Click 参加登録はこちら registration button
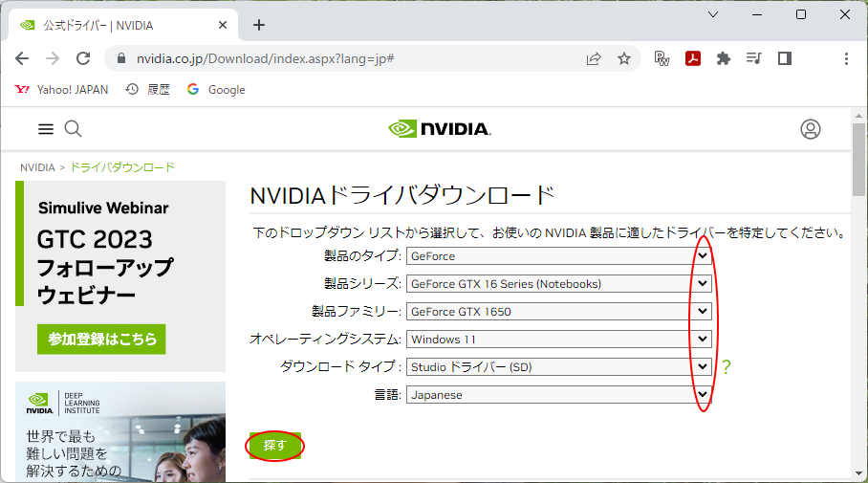Viewport: 868px width, 483px height. tap(101, 339)
